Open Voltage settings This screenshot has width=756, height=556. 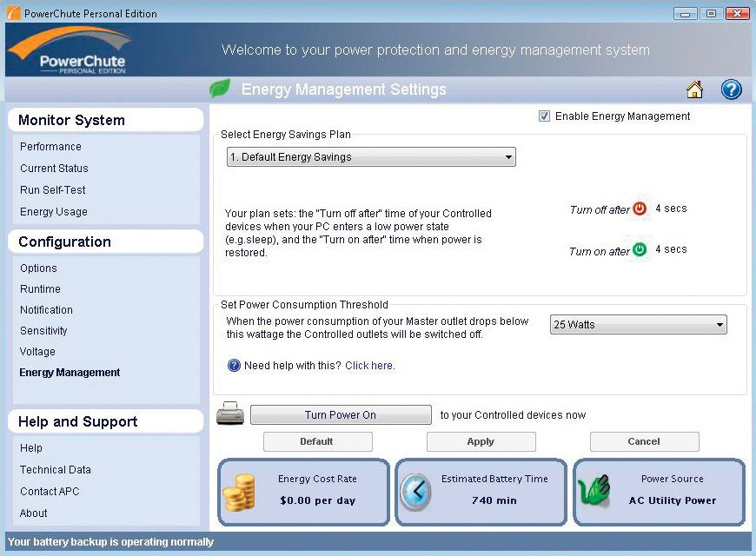[x=37, y=352]
